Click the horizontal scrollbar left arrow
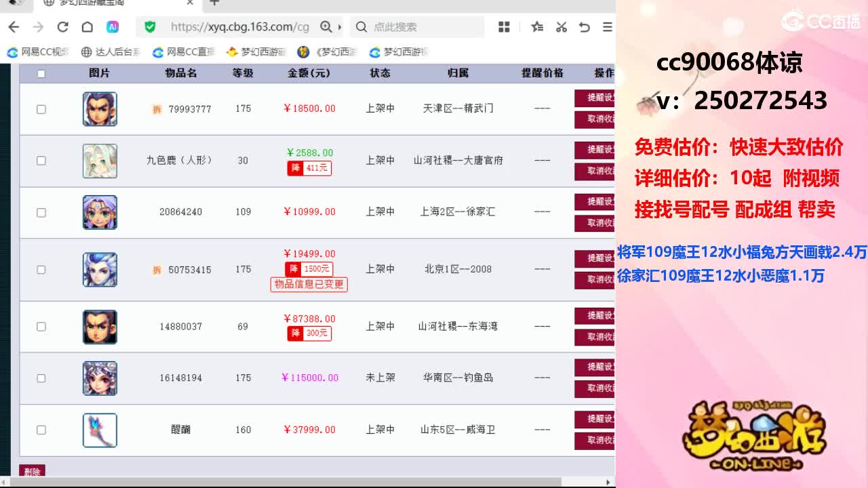The image size is (868, 488). pos(5,482)
